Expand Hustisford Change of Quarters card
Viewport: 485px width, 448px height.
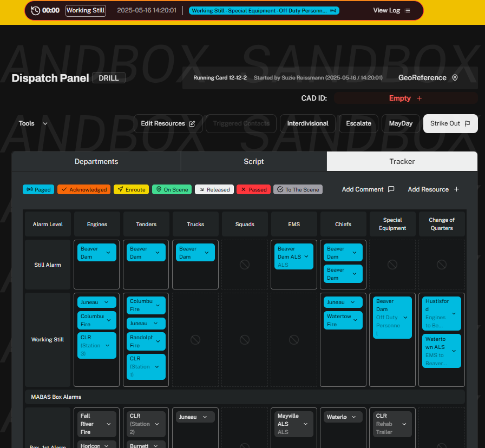tap(442, 313)
